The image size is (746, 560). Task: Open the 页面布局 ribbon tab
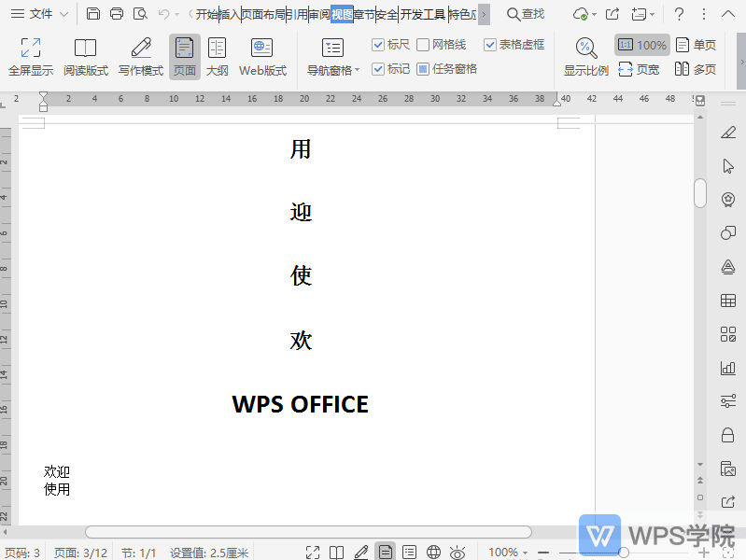pyautogui.click(x=263, y=15)
